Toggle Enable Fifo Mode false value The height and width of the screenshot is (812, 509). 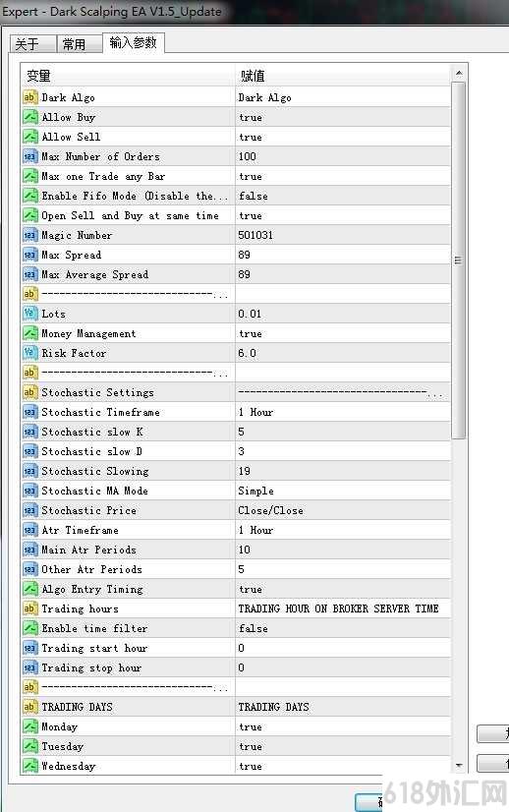coord(343,196)
